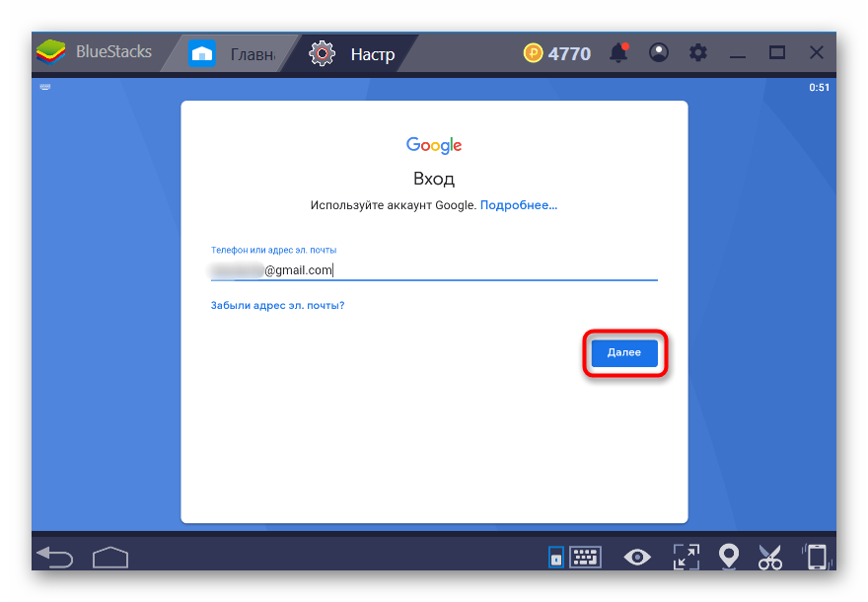The height and width of the screenshot is (602, 868).
Task: Click the small keyboard indicator in status bar
Action: 45,87
